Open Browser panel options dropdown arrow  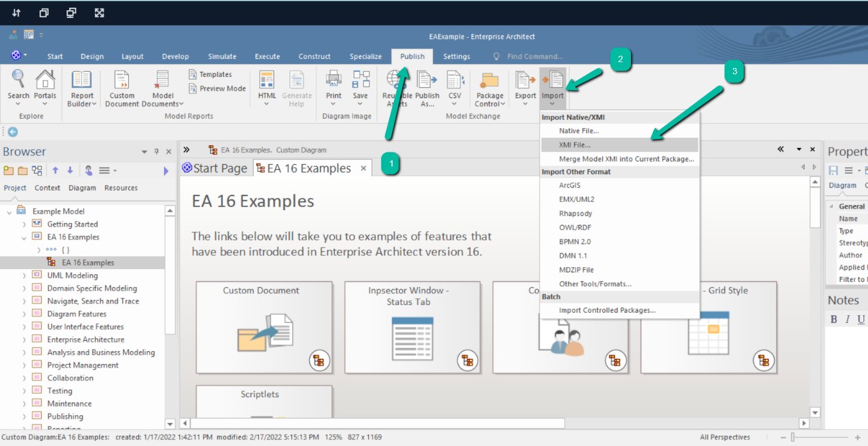click(144, 152)
